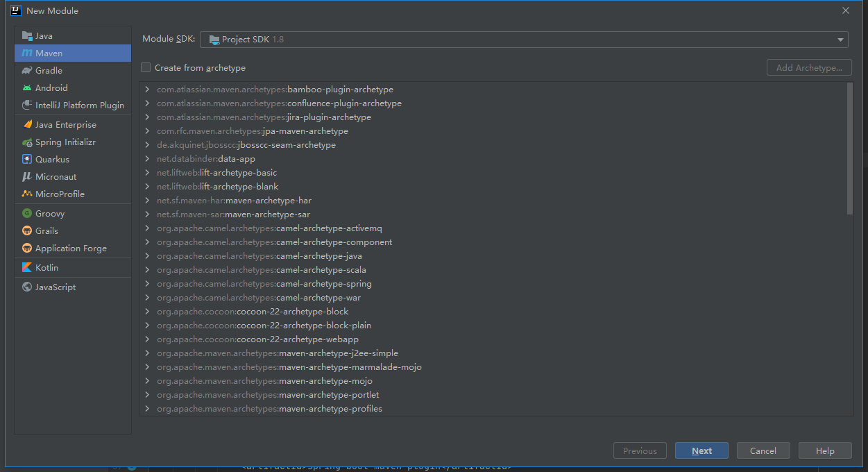Image resolution: width=868 pixels, height=472 pixels.
Task: Enable Create from archetype checkbox
Action: (x=146, y=67)
